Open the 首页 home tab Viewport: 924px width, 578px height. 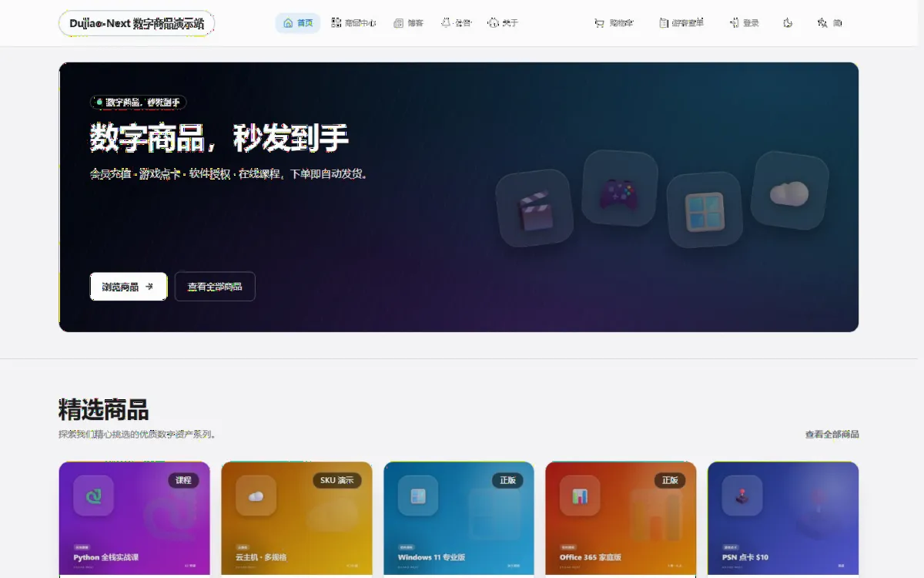298,23
